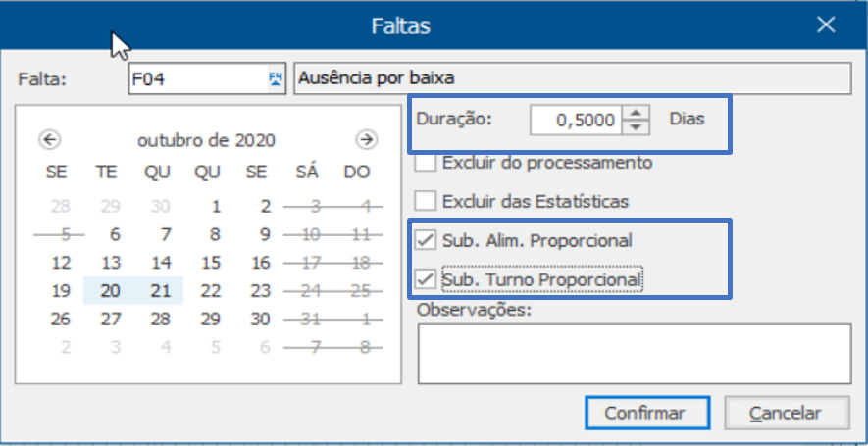The height and width of the screenshot is (446, 868).
Task: Click the Falta code field F04
Action: point(198,78)
